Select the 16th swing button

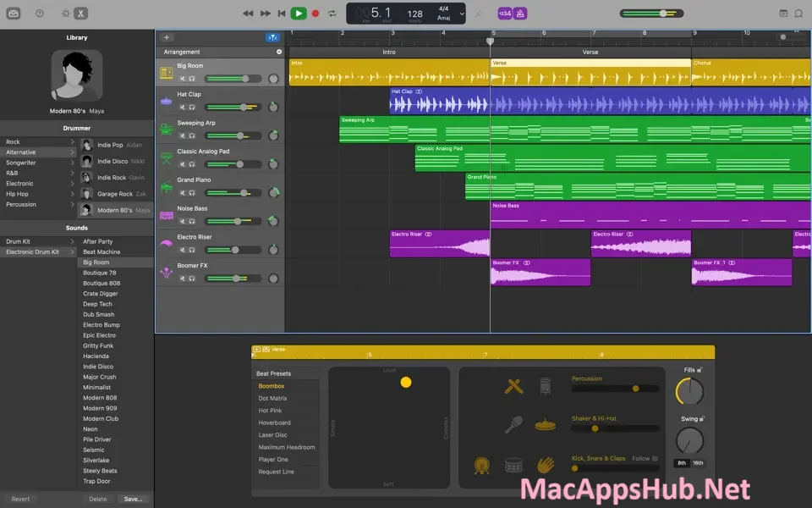click(698, 463)
